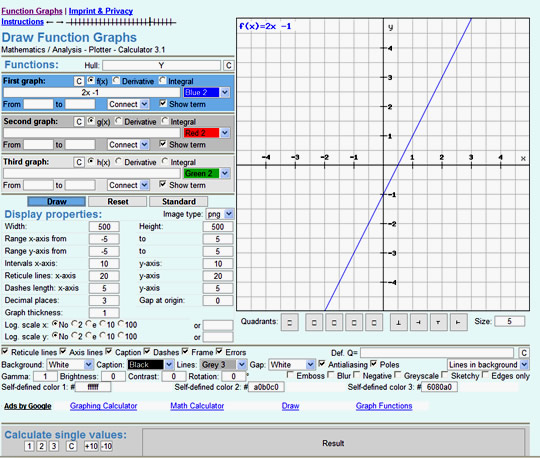Click the Width input field

pos(104,227)
